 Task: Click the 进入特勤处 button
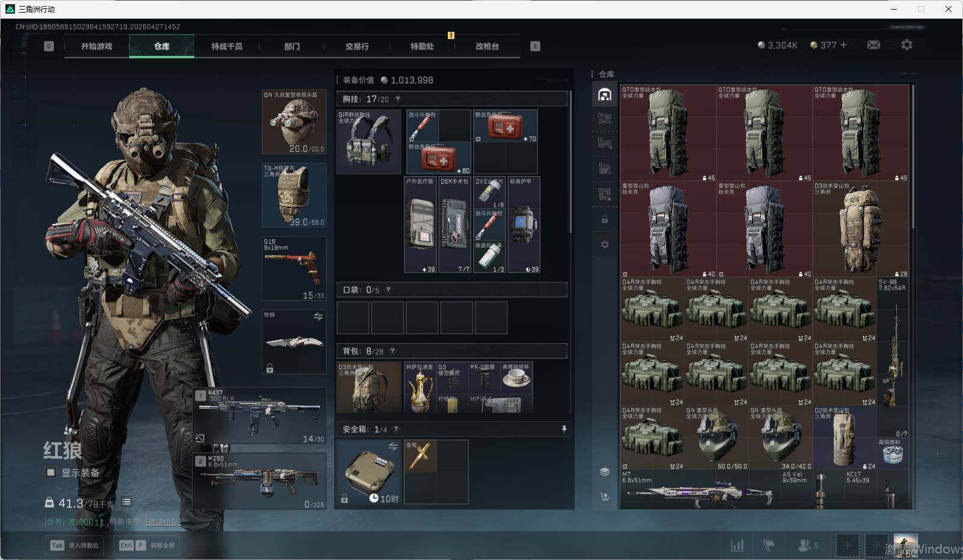click(75, 545)
